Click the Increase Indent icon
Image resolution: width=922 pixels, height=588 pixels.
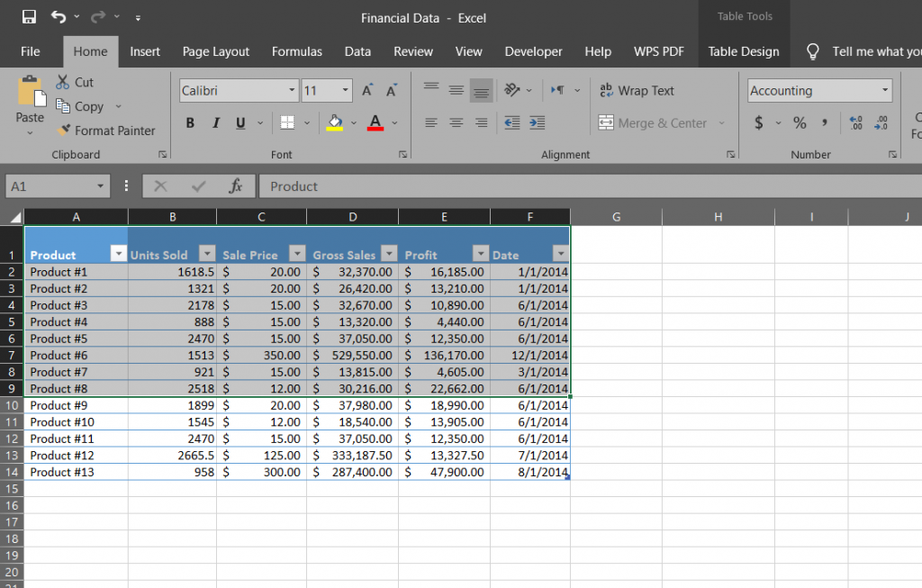coord(537,123)
